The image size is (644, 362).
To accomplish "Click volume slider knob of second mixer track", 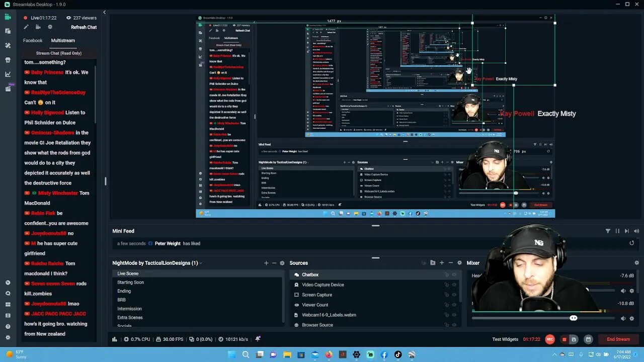I will coord(573,318).
